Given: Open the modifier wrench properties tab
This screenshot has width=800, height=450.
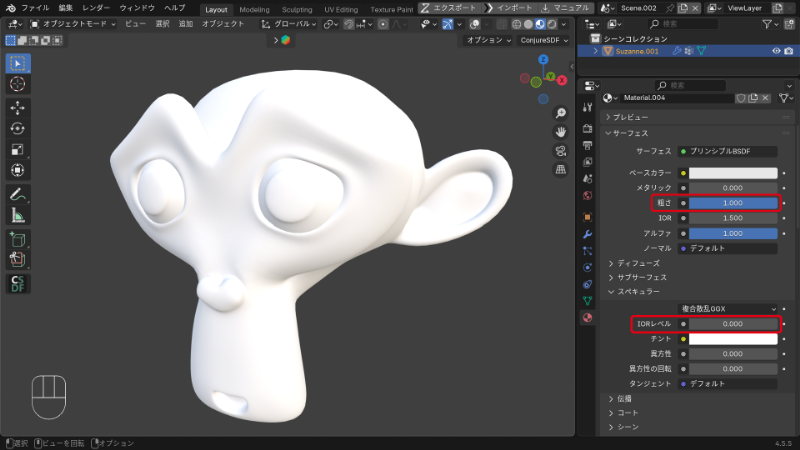Looking at the screenshot, I should pyautogui.click(x=587, y=233).
